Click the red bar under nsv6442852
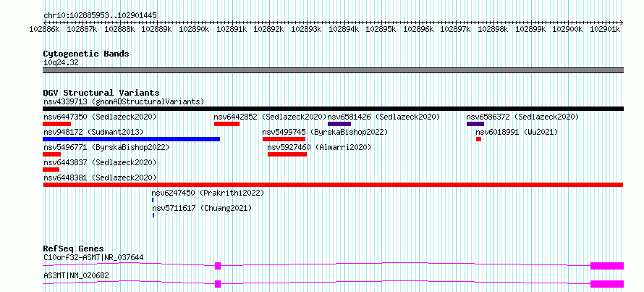 226,124
